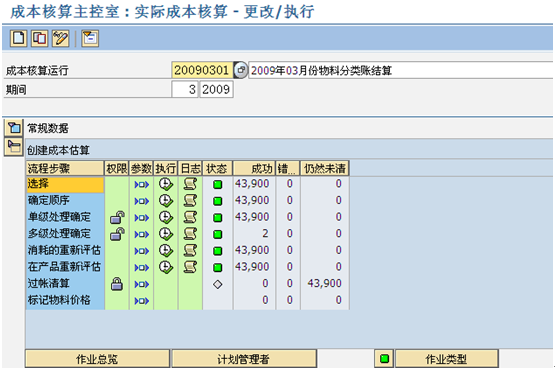Click the diamond status of 过帐清算

(218, 284)
